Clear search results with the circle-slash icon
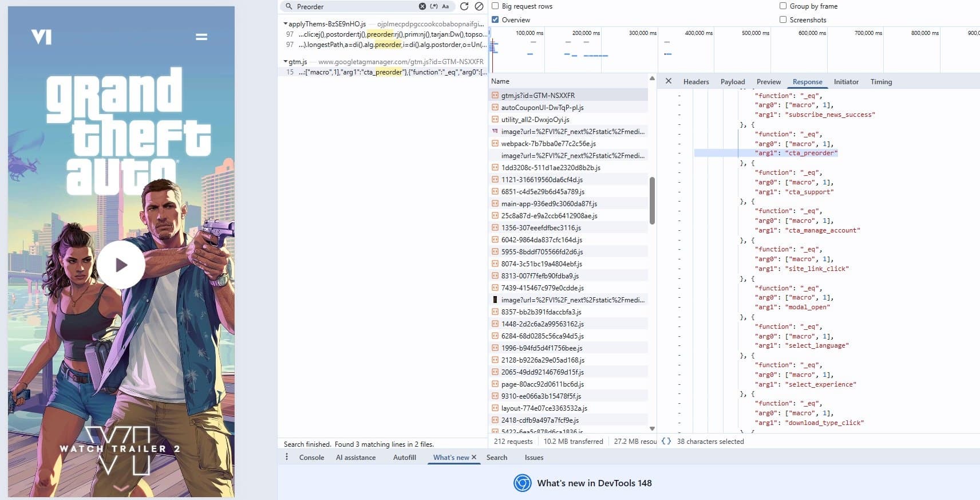 (479, 6)
